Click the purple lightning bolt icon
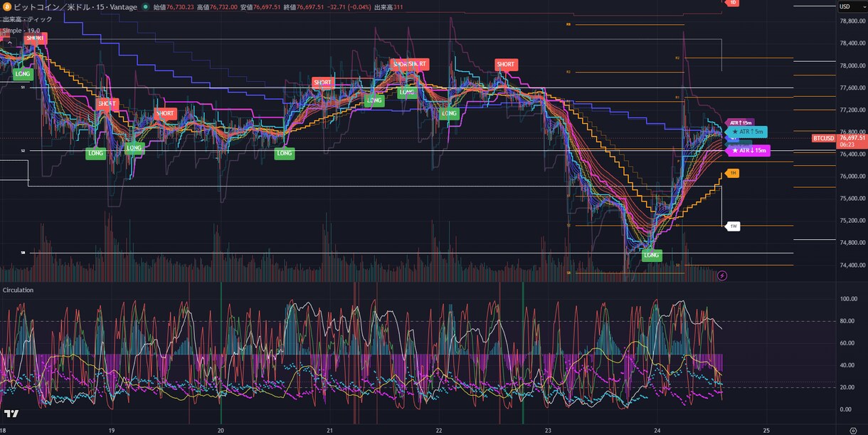868x435 pixels. 722,276
